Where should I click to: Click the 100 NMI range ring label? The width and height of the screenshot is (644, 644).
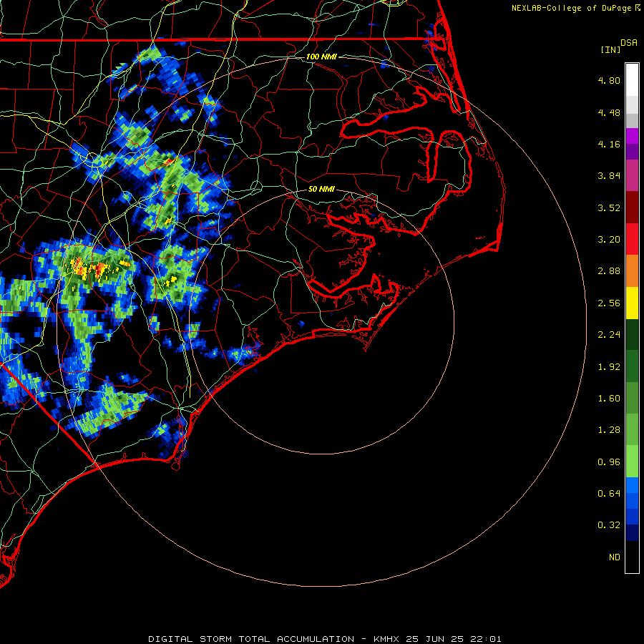tap(321, 57)
